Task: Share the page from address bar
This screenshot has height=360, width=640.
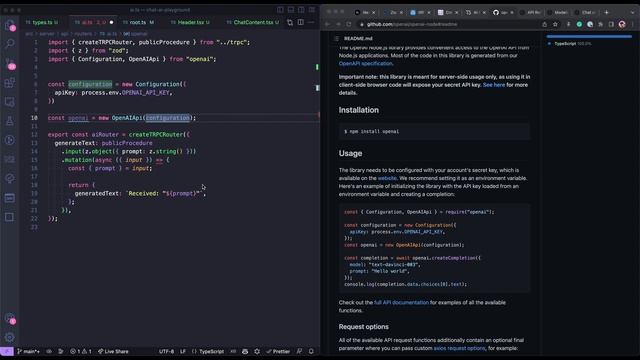Action: (x=544, y=24)
